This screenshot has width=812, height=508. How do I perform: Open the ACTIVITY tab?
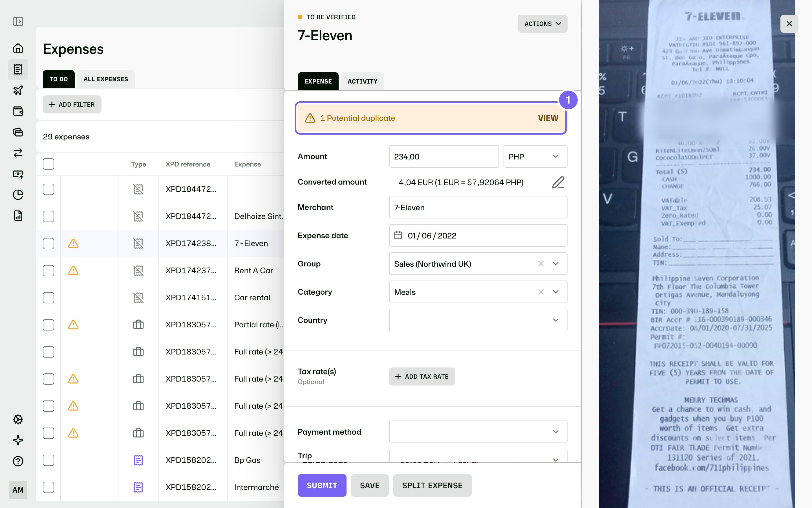coord(362,81)
